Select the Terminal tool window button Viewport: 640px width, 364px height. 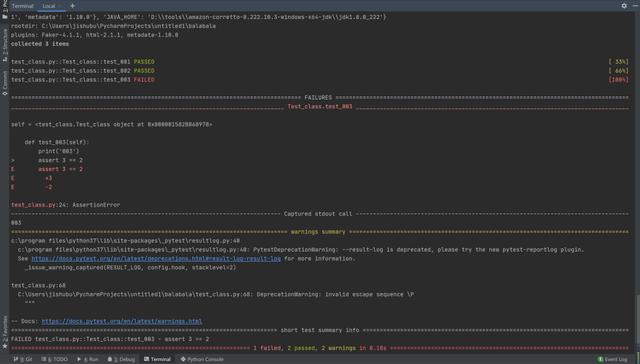tap(157, 359)
